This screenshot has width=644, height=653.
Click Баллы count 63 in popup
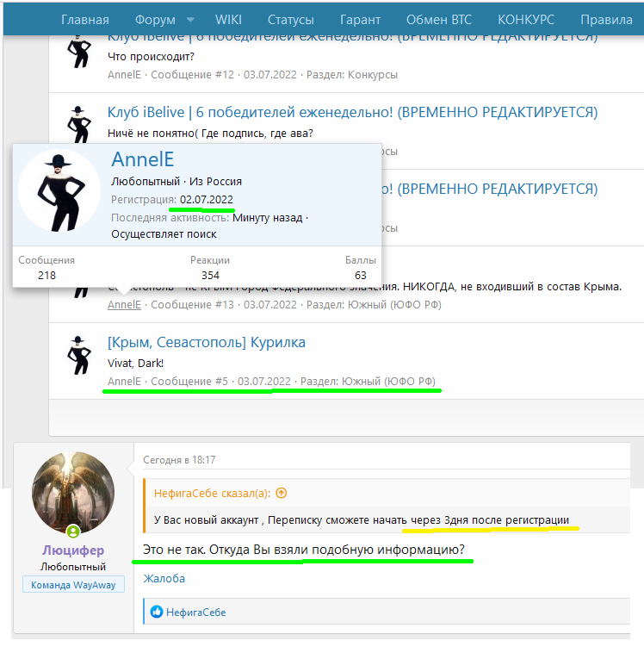[x=361, y=276]
